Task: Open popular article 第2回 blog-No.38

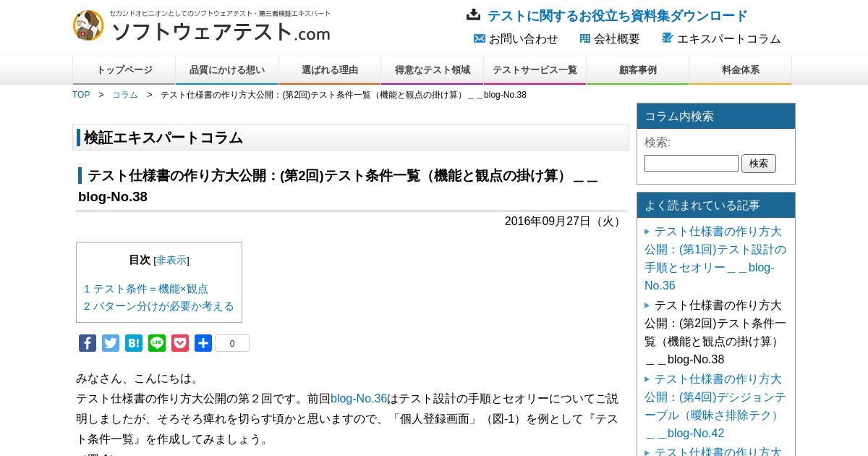Action: click(x=715, y=332)
